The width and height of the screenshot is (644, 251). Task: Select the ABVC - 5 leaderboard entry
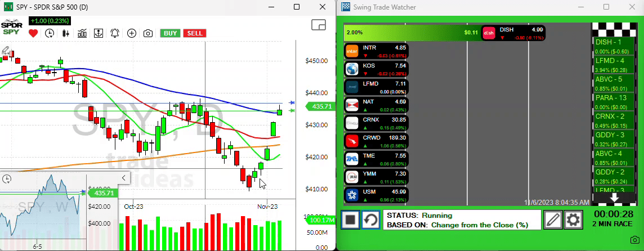coord(613,84)
